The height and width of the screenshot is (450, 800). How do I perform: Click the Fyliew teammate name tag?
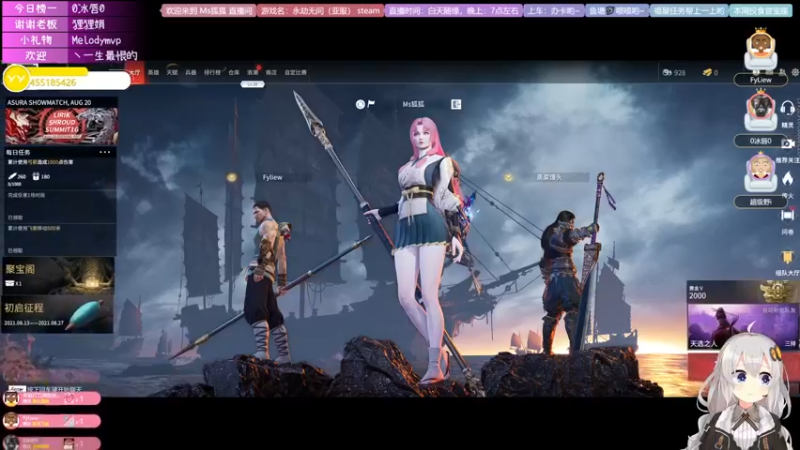(272, 177)
